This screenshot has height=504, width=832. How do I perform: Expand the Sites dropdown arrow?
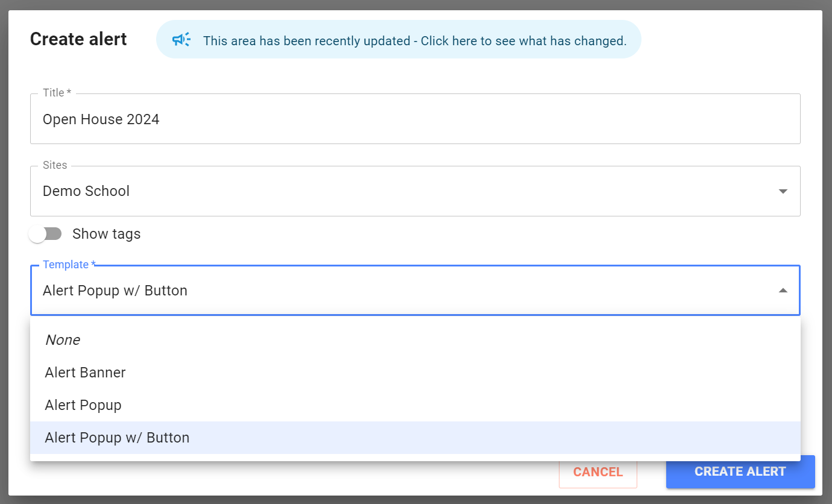[x=783, y=192]
